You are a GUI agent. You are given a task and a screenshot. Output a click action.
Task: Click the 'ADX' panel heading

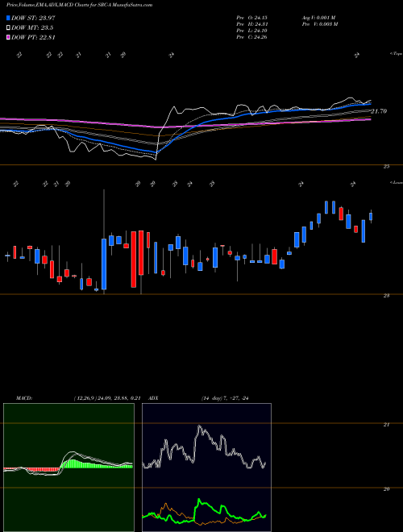[x=154, y=398]
